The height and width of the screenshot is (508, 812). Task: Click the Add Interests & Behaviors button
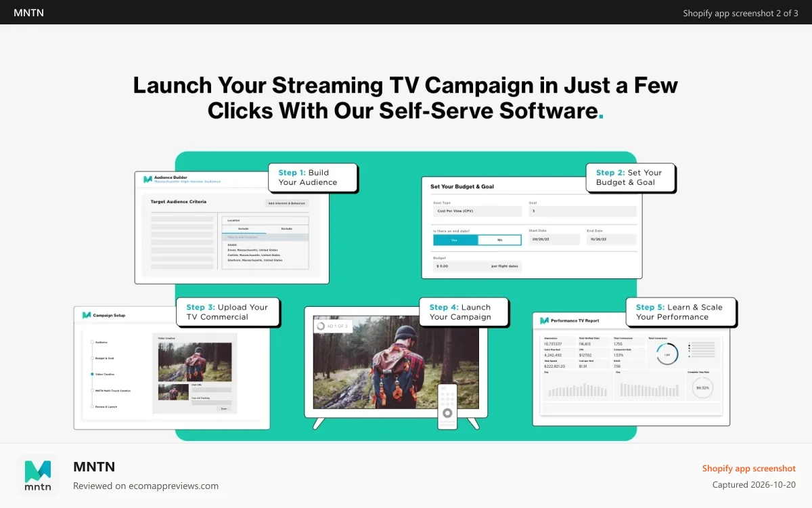click(x=287, y=203)
